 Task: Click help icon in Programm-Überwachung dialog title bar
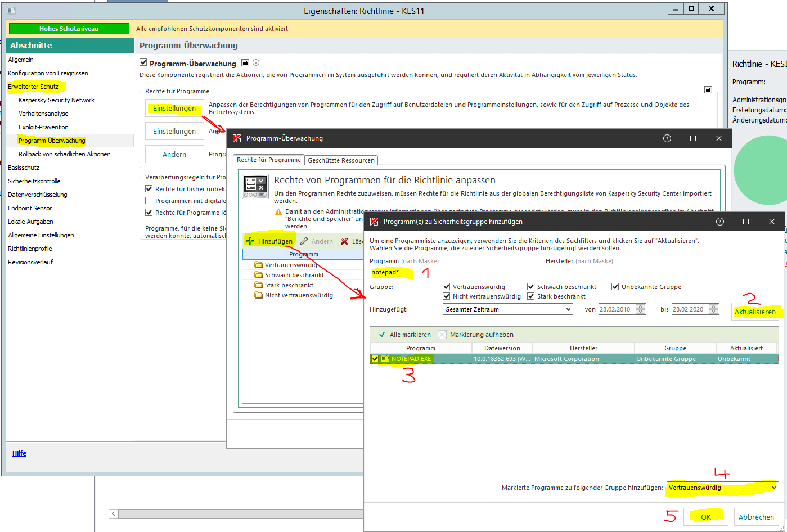click(x=667, y=138)
